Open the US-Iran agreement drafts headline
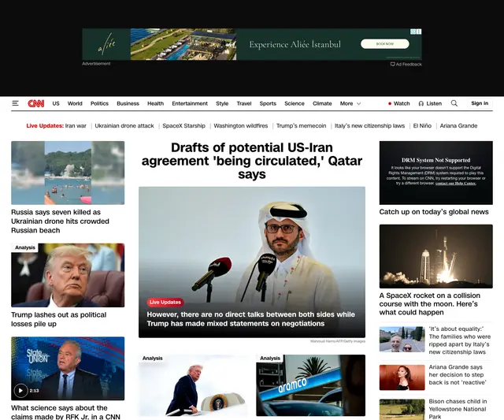The height and width of the screenshot is (420, 504). tap(252, 161)
